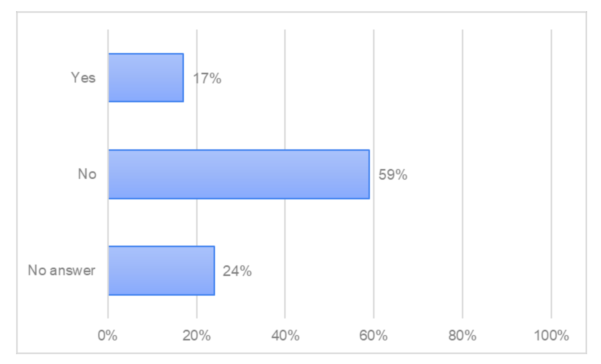Select the 80% axis tick label
This screenshot has height=364, width=601.
462,336
